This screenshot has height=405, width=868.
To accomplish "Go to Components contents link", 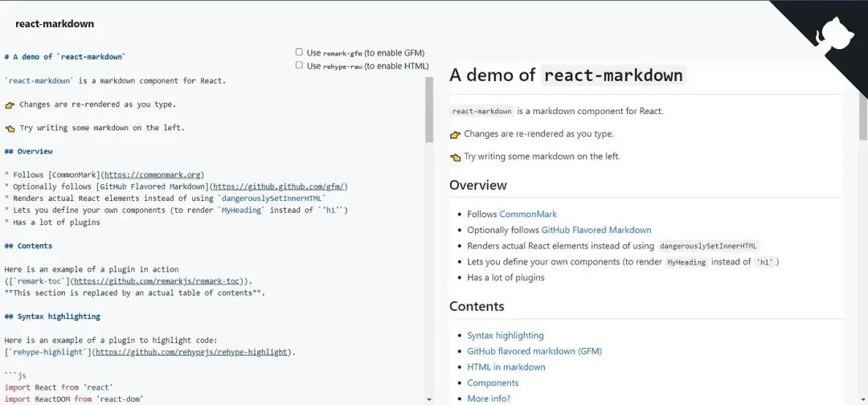I will (493, 382).
